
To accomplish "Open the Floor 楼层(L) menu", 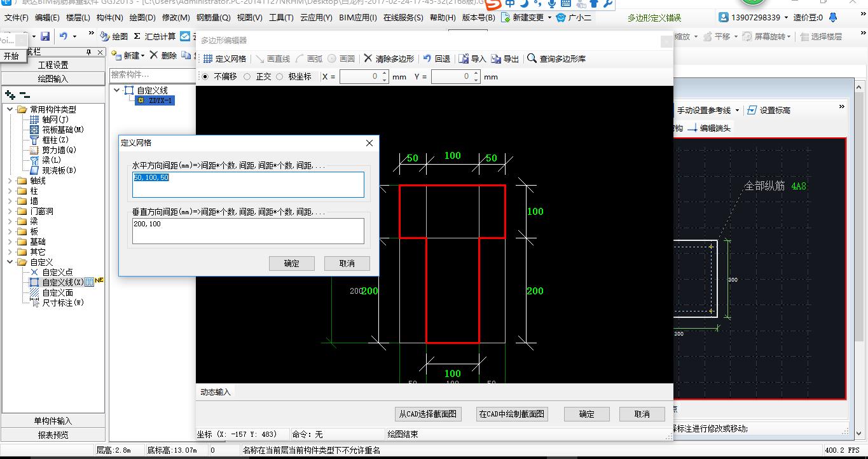I will pos(78,18).
